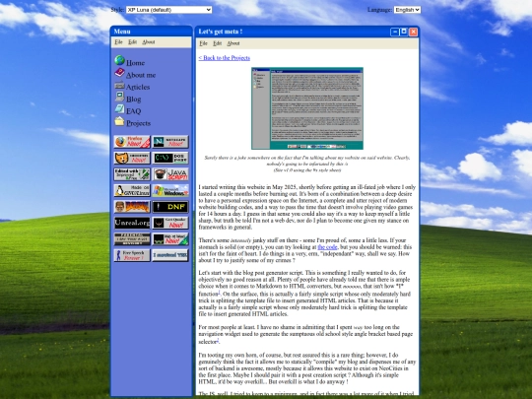Click the computer icon beside Blog
This screenshot has width=532, height=399.
(x=119, y=97)
